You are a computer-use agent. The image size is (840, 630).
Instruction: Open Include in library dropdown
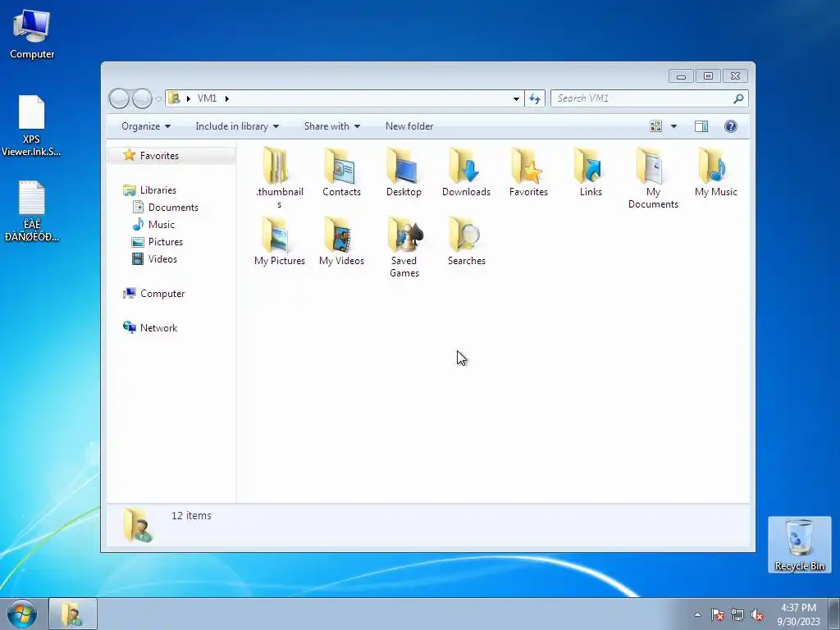237,126
